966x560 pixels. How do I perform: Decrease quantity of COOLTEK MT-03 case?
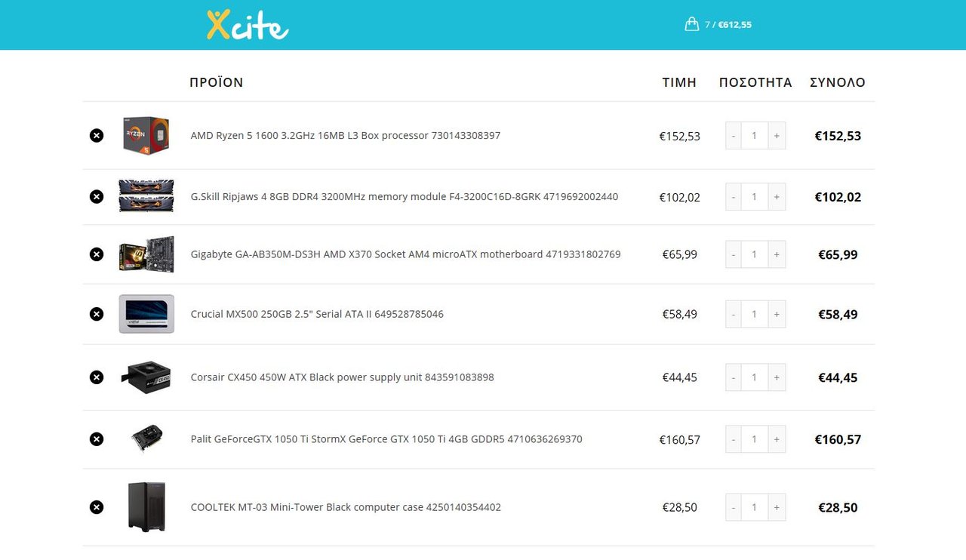(x=734, y=507)
